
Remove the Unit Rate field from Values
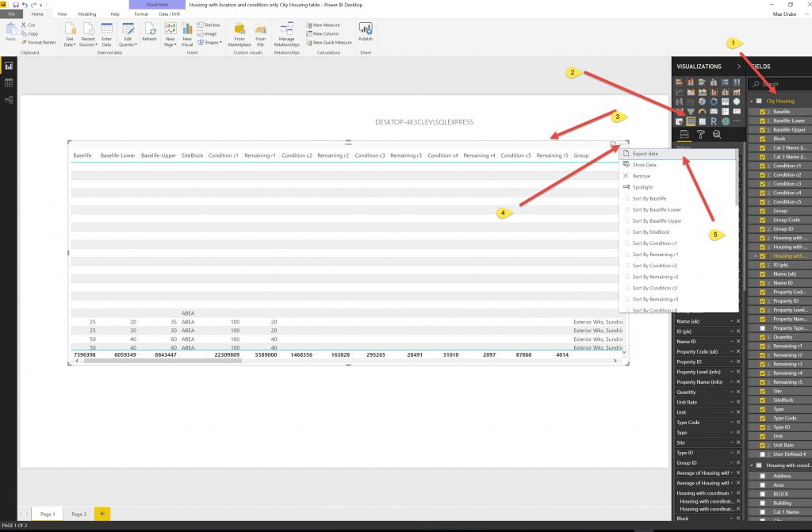(738, 402)
